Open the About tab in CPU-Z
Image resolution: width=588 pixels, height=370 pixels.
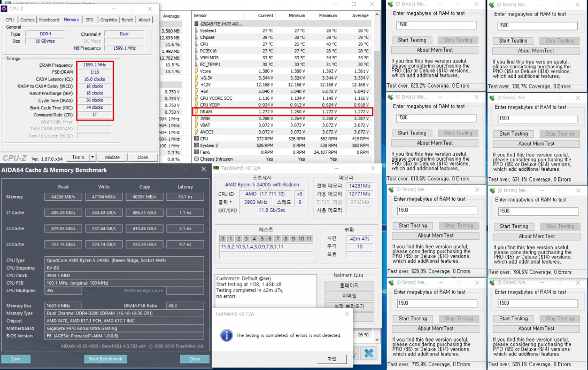[x=144, y=20]
